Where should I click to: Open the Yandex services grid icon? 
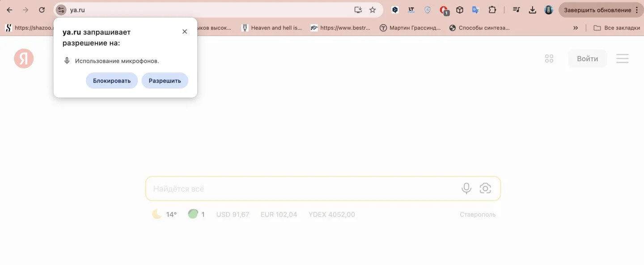tap(549, 59)
